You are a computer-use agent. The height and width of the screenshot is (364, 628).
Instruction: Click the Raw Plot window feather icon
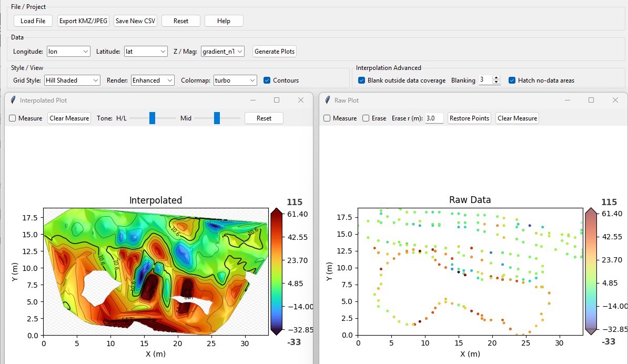(x=328, y=100)
